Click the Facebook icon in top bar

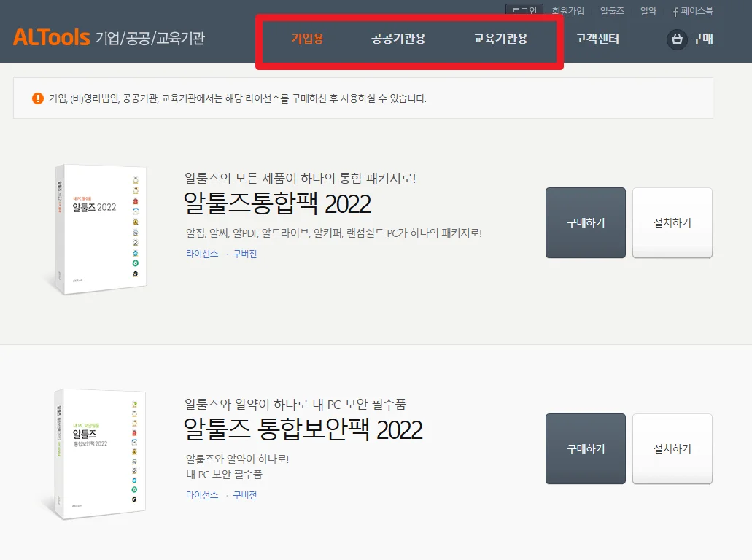pyautogui.click(x=675, y=12)
